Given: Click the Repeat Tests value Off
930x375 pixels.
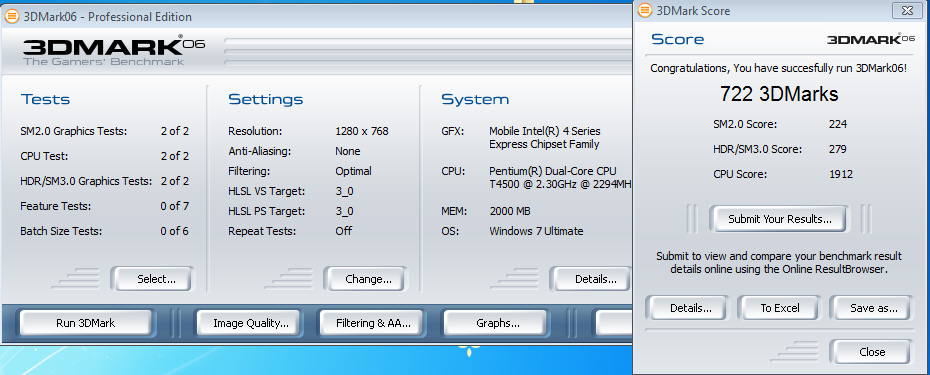Looking at the screenshot, I should pos(343,231).
